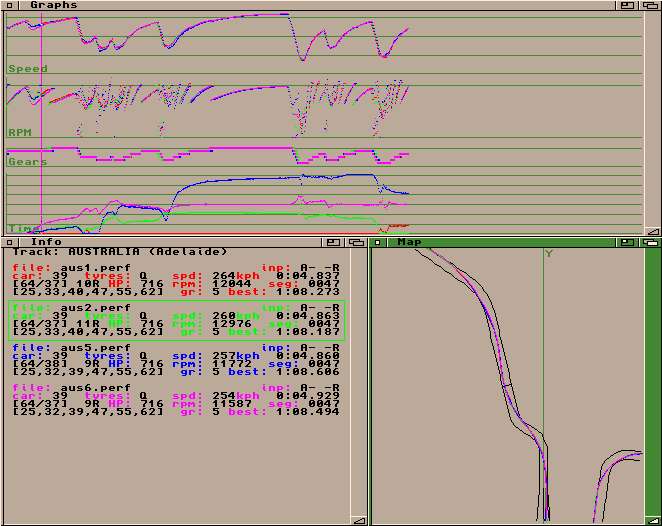Click gear ratios under aus5.perf entry

click(x=87, y=372)
